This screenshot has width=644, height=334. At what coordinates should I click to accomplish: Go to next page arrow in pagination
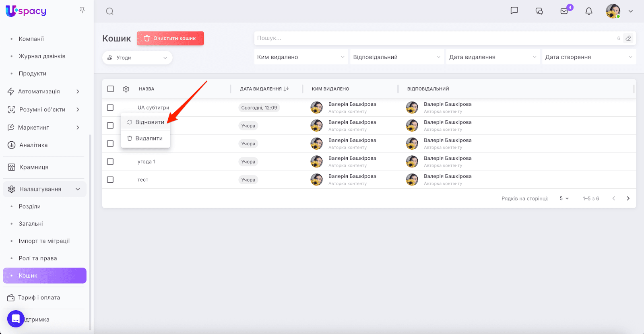(x=628, y=198)
